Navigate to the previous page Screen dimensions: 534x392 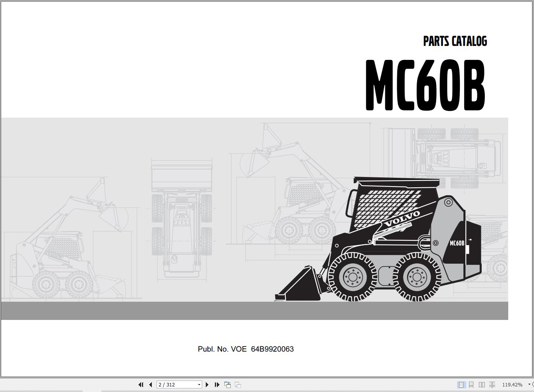point(150,384)
